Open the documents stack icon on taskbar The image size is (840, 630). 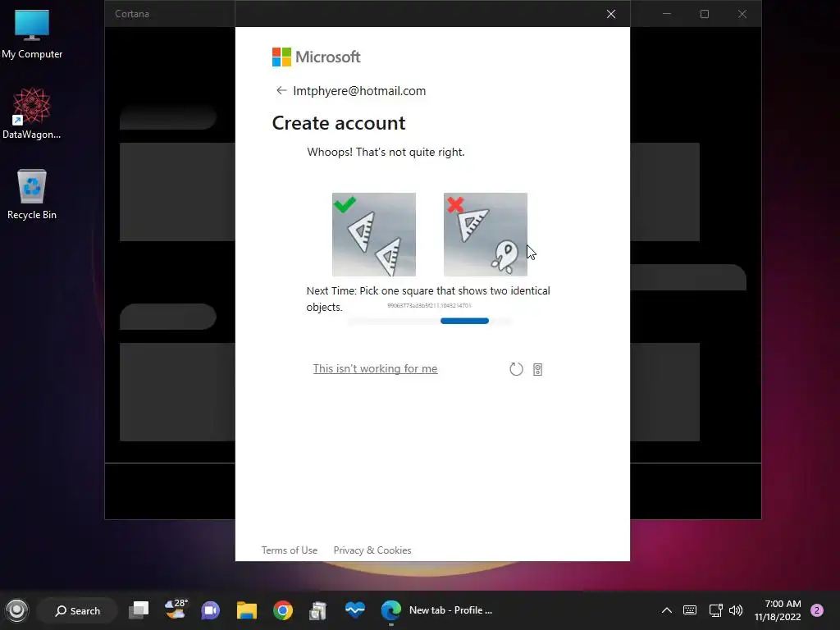point(318,610)
